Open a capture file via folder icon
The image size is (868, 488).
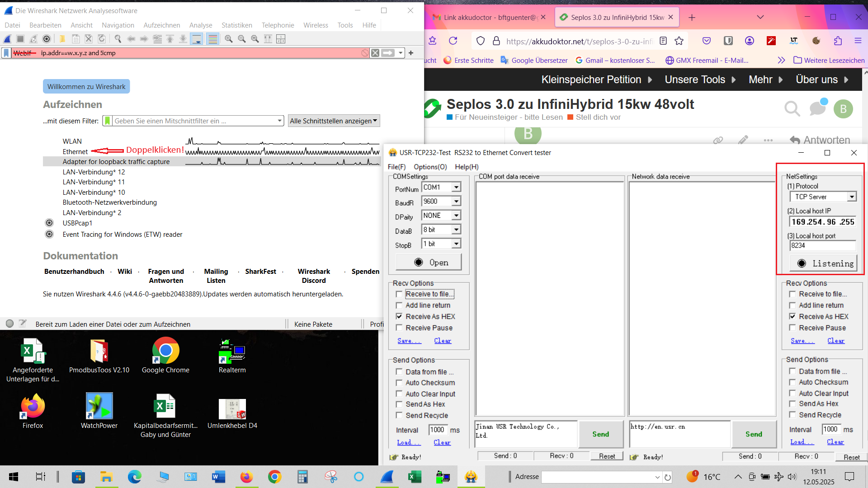pyautogui.click(x=62, y=39)
